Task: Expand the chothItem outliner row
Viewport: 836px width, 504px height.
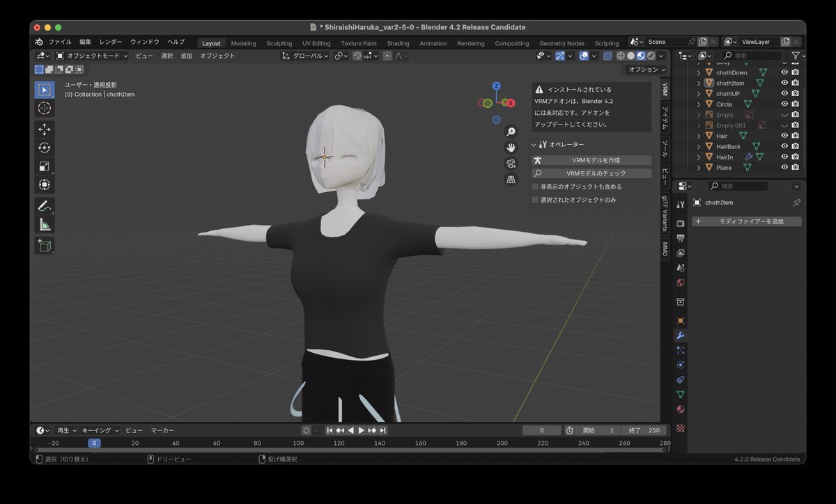Action: (699, 84)
